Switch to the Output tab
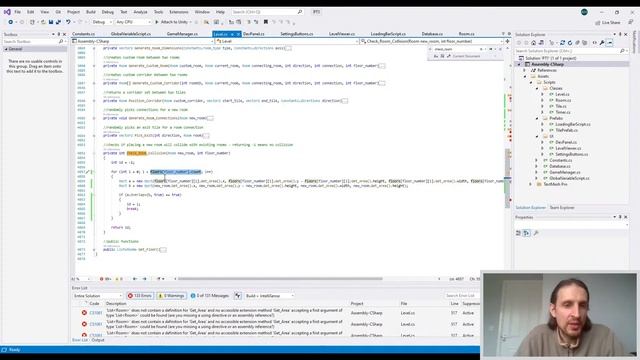 click(98, 340)
